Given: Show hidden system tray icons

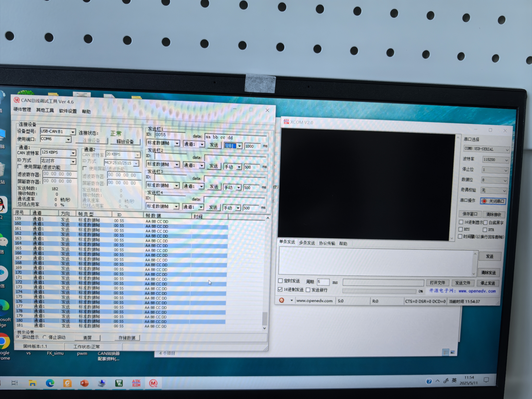Looking at the screenshot, I should pos(437,381).
